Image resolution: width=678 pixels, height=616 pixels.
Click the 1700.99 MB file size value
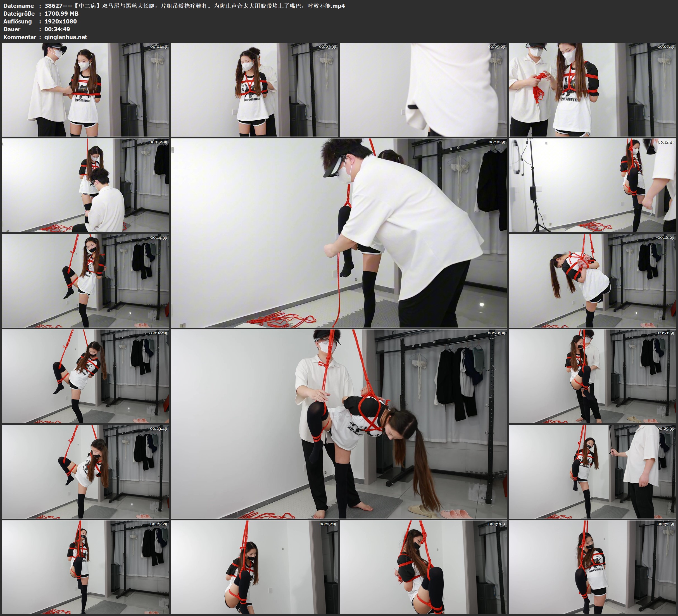[61, 13]
